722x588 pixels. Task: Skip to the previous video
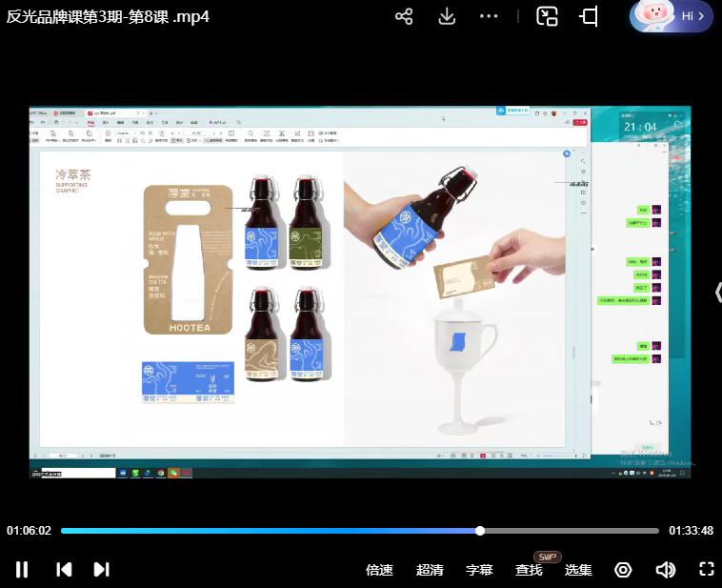point(64,570)
